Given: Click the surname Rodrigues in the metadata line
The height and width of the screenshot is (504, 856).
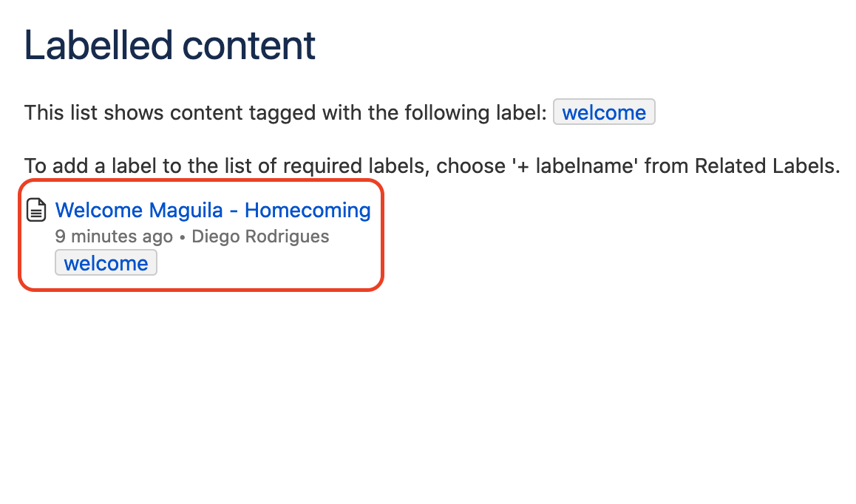Looking at the screenshot, I should pyautogui.click(x=287, y=236).
